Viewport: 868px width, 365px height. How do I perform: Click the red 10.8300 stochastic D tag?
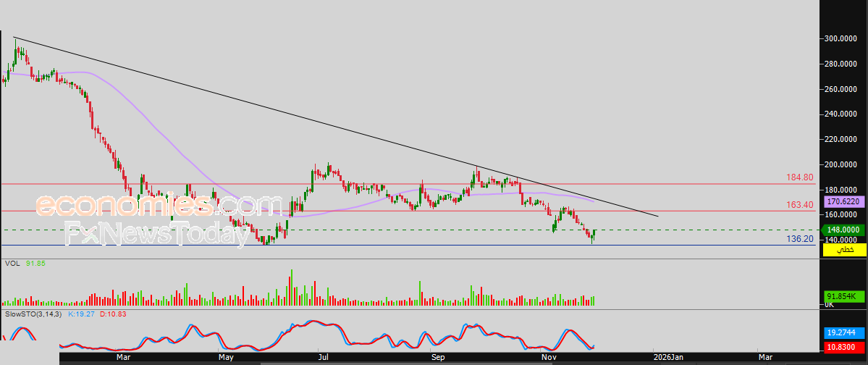841,349
